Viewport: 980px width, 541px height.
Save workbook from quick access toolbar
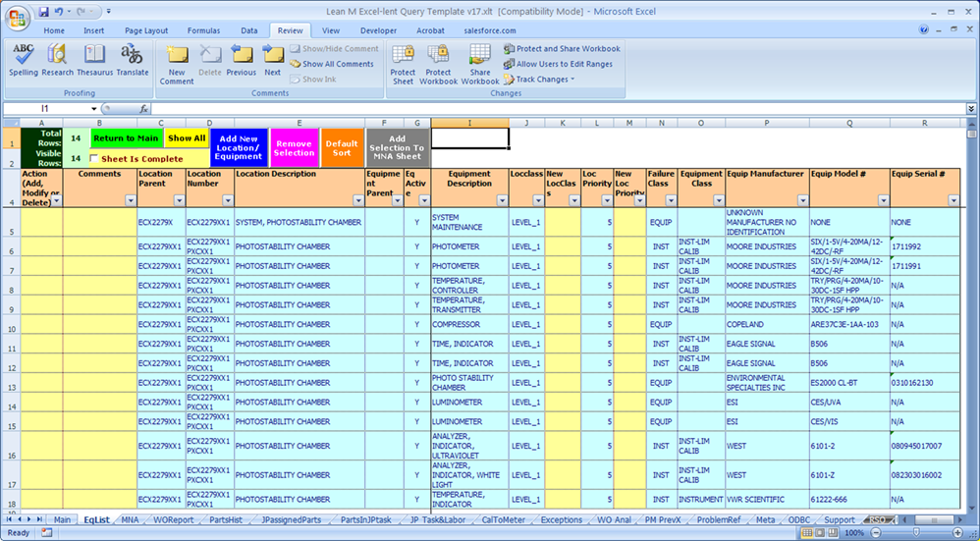pos(44,11)
